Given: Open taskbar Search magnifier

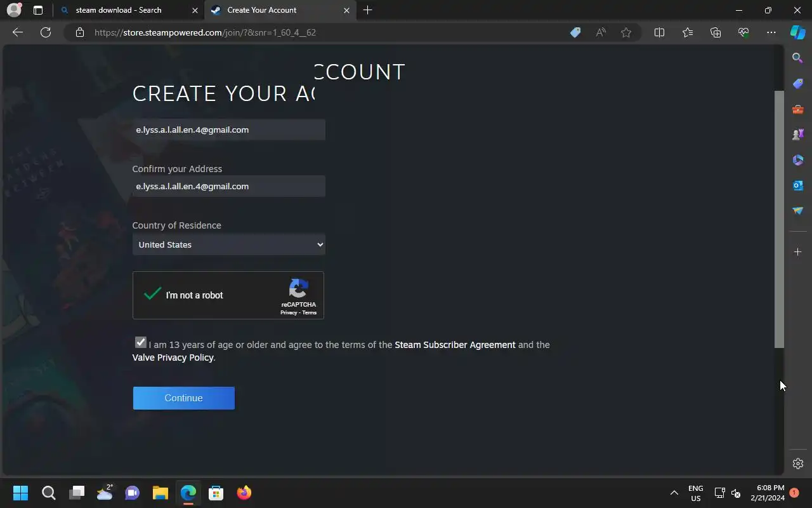Looking at the screenshot, I should click(x=48, y=493).
